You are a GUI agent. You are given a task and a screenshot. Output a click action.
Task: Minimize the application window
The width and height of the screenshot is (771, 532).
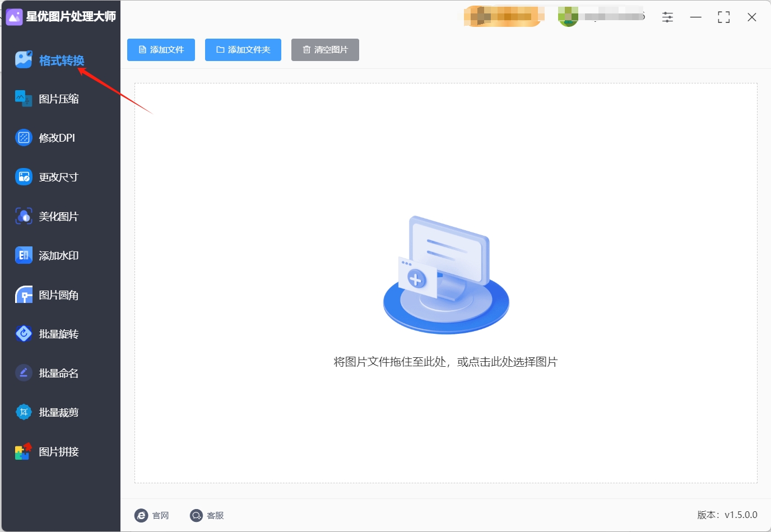(x=696, y=17)
